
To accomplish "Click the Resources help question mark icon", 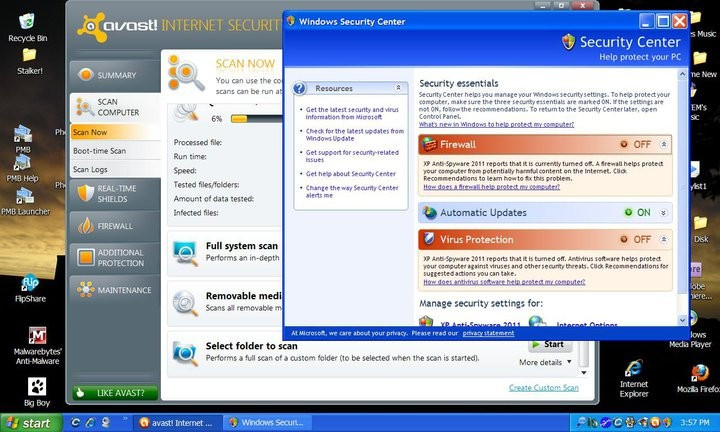I will point(299,88).
